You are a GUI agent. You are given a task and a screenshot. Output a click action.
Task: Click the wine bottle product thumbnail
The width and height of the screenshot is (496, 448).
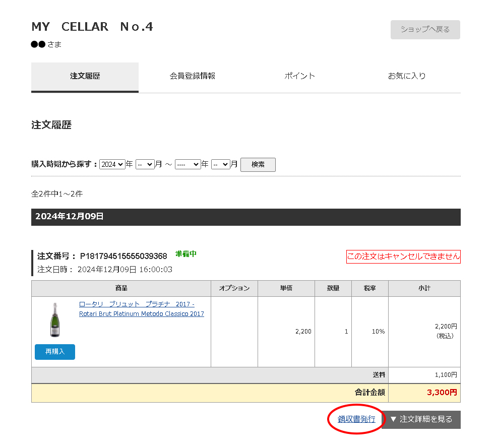tap(55, 319)
